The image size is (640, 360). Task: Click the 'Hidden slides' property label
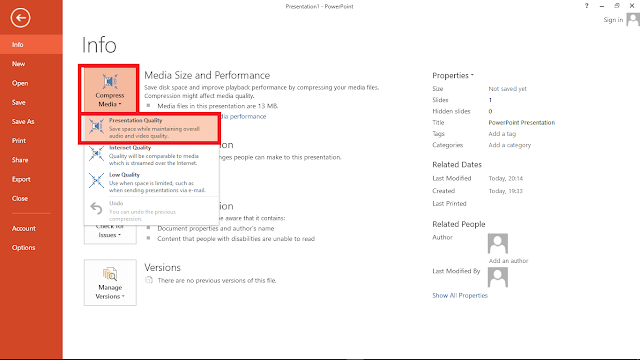pos(451,111)
